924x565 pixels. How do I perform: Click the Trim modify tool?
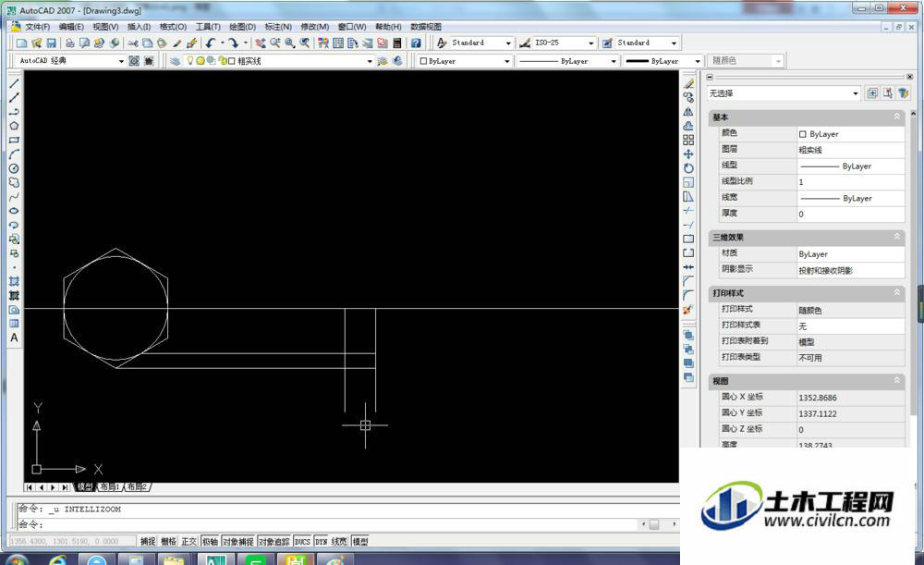(688, 211)
